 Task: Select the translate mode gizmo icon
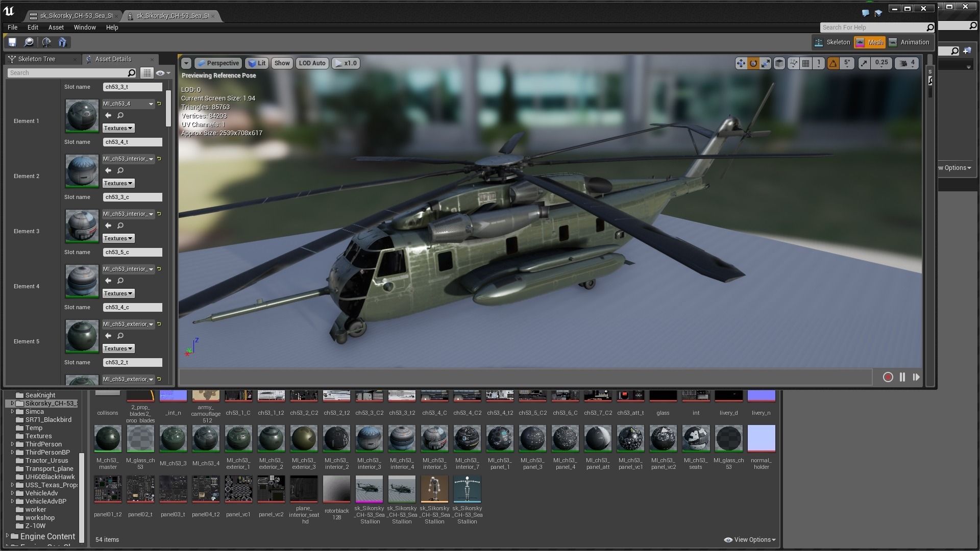click(741, 63)
